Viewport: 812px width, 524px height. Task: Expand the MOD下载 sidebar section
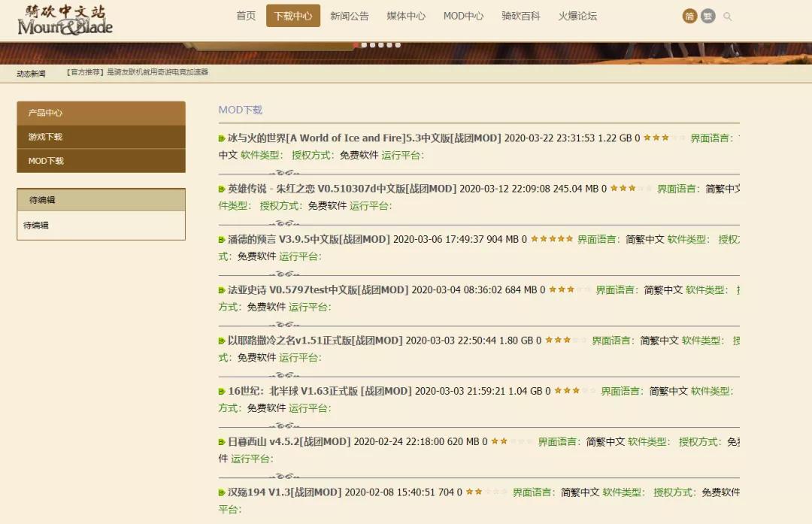[x=101, y=160]
